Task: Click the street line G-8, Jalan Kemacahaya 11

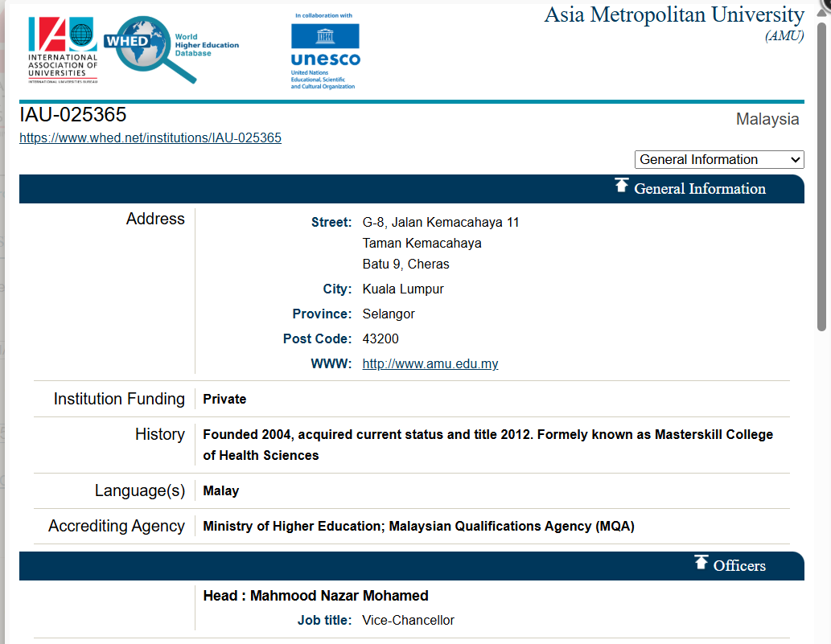Action: (441, 223)
